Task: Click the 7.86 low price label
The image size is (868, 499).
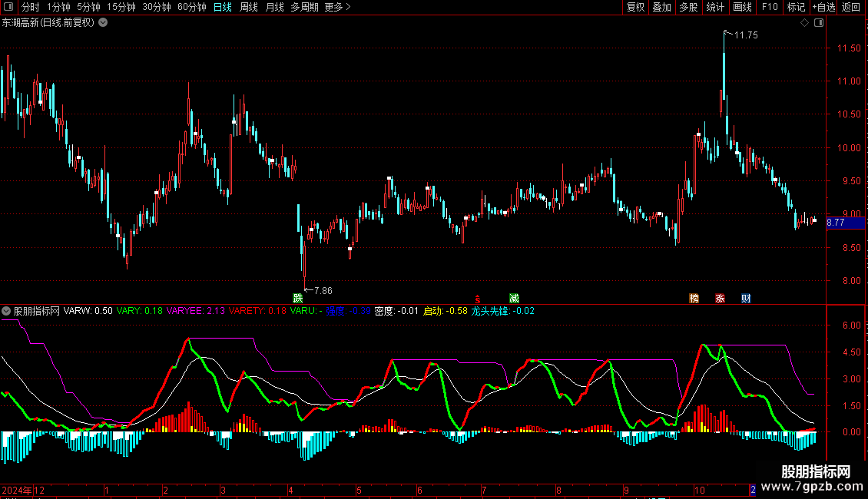Action: click(323, 290)
